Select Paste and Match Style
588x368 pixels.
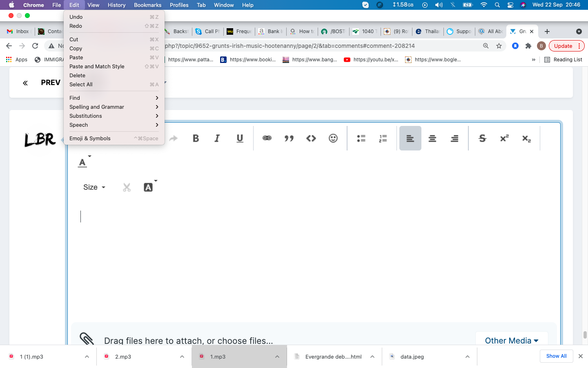click(97, 66)
